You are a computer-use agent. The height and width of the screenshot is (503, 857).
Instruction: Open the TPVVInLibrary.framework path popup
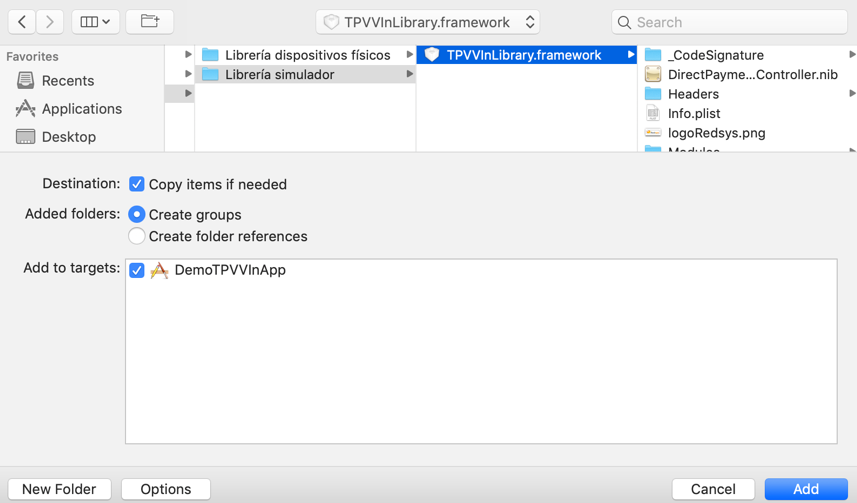pyautogui.click(x=429, y=22)
